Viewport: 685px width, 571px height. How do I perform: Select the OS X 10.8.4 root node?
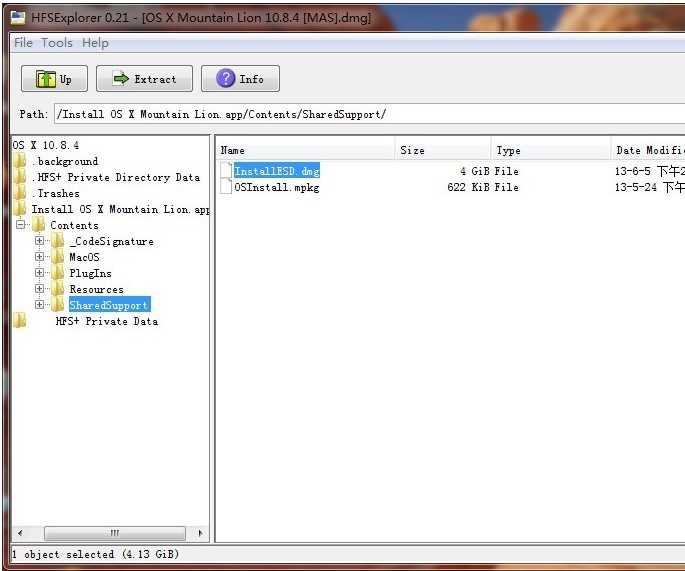tap(46, 145)
